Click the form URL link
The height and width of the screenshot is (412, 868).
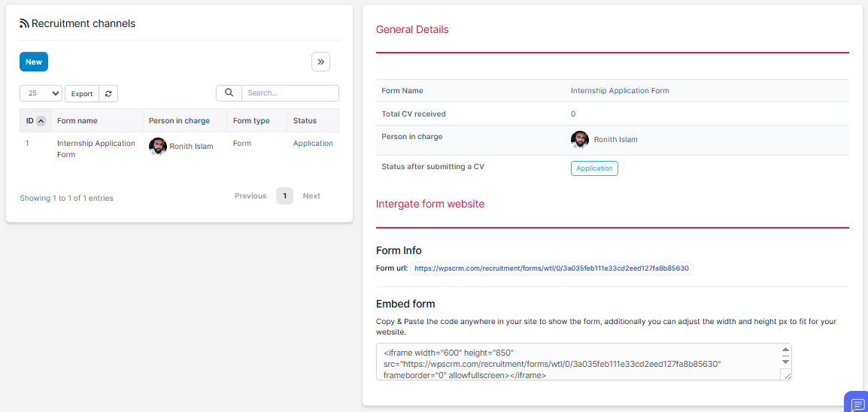(551, 268)
